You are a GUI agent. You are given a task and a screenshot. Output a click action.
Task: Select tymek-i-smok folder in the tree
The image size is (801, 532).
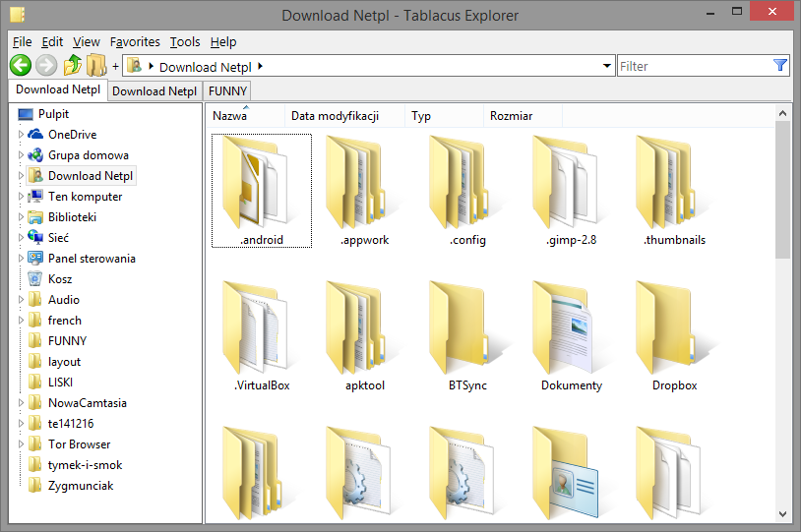coord(86,464)
